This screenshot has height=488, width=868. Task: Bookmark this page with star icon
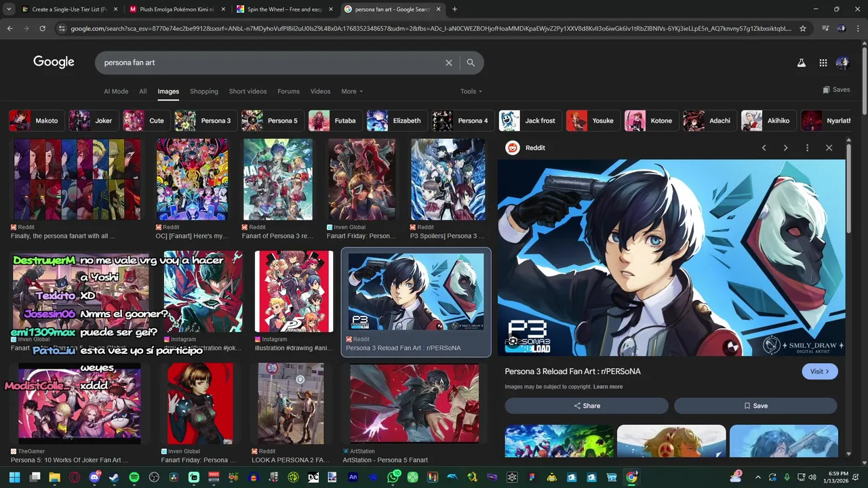(x=803, y=28)
